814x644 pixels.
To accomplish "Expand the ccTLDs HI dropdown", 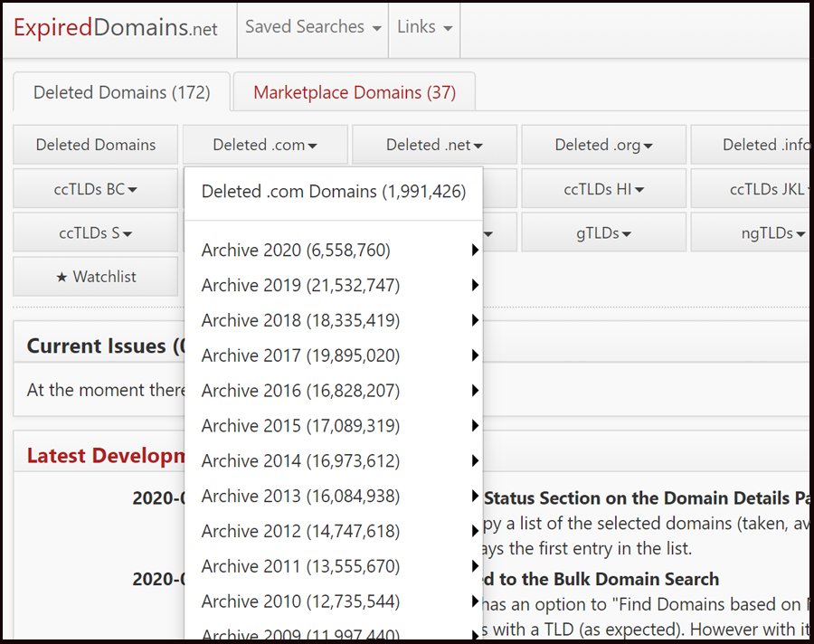I will click(x=603, y=189).
